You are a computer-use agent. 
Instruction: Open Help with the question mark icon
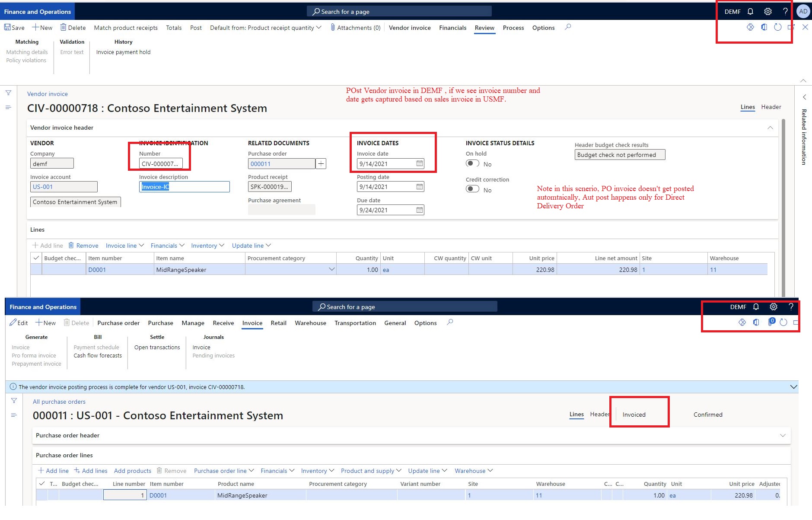pos(786,11)
